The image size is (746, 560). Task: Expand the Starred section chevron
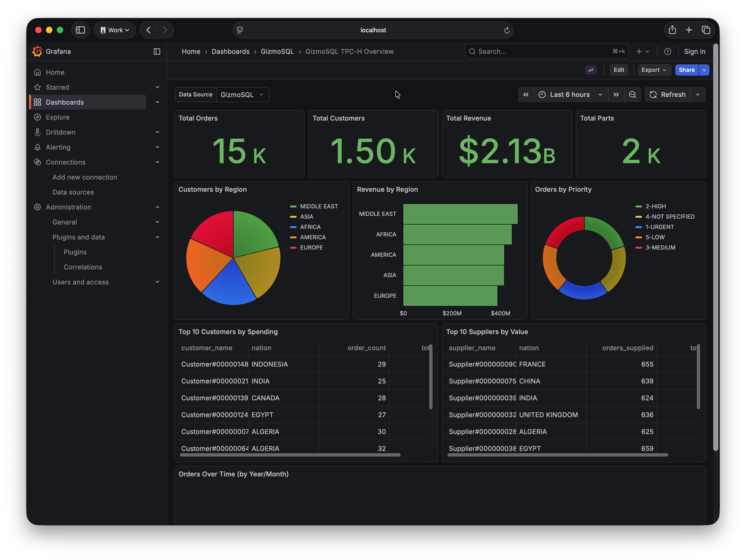point(157,87)
